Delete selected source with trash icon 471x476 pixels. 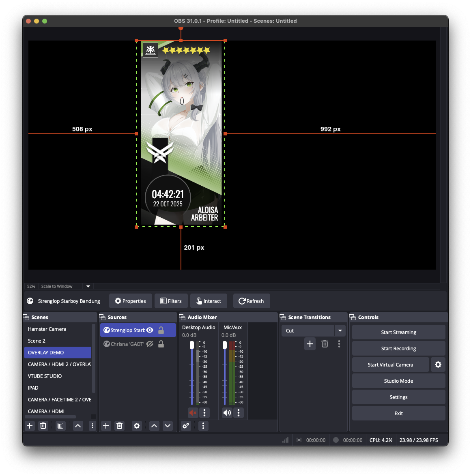pyautogui.click(x=119, y=426)
